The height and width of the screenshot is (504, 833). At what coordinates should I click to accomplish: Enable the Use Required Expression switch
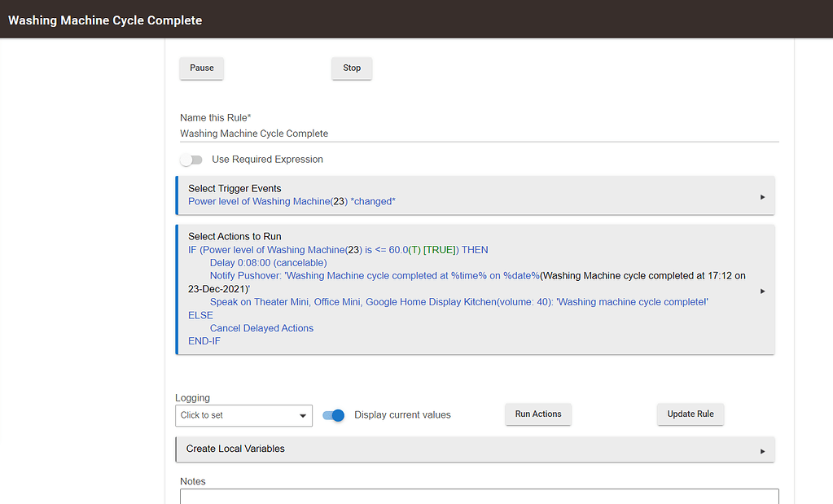coord(191,160)
